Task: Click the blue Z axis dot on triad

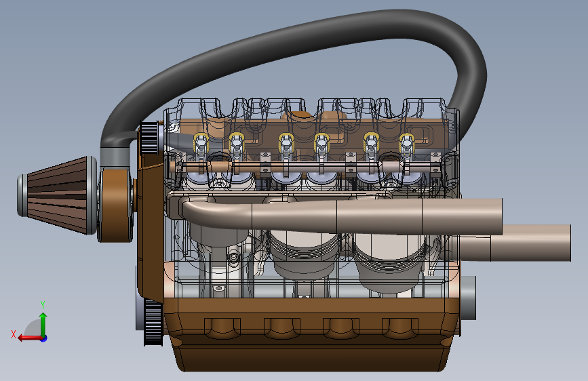Action: pyautogui.click(x=44, y=338)
